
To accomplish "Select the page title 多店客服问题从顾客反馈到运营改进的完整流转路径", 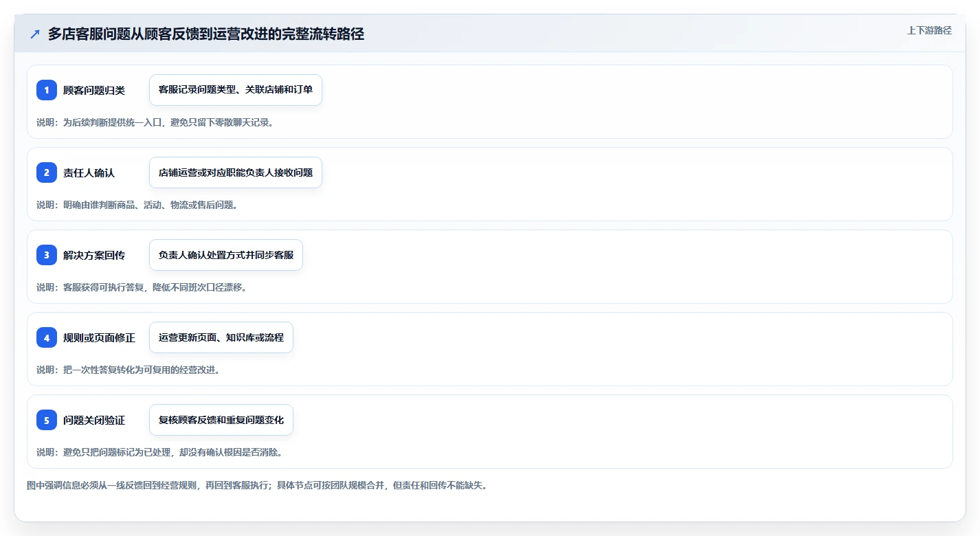I will 206,34.
